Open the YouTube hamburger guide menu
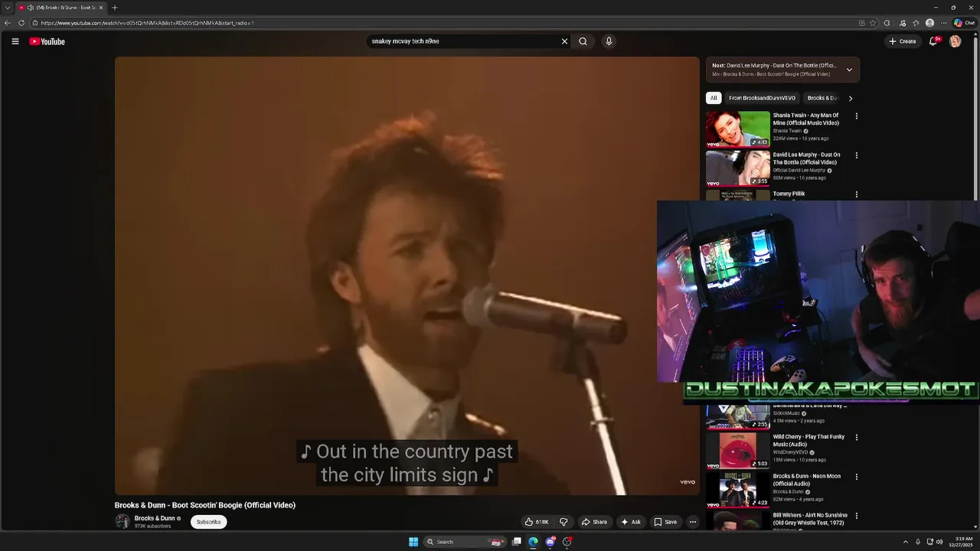 (15, 41)
